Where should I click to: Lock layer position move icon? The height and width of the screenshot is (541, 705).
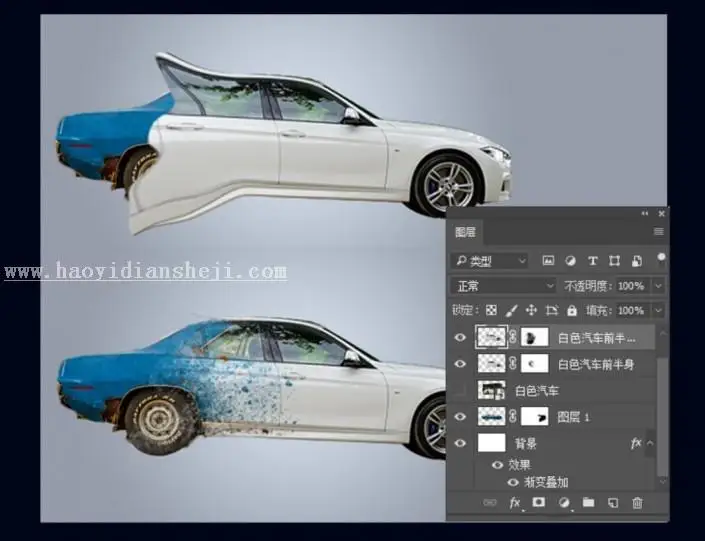click(531, 310)
